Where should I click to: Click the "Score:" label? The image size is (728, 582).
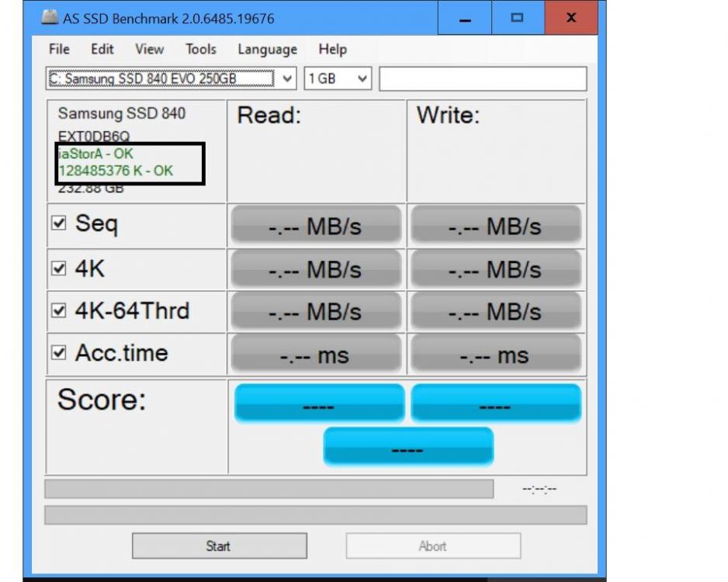(x=102, y=399)
